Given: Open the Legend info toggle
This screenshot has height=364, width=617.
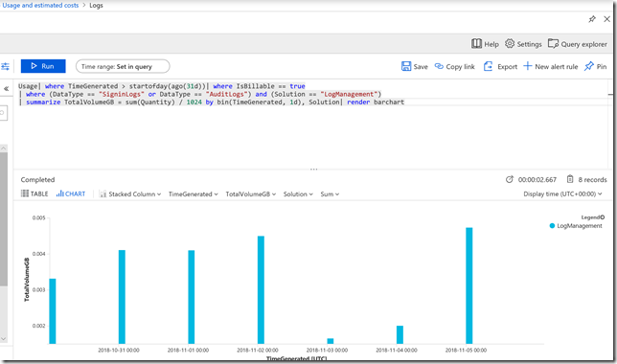Looking at the screenshot, I should pos(603,217).
